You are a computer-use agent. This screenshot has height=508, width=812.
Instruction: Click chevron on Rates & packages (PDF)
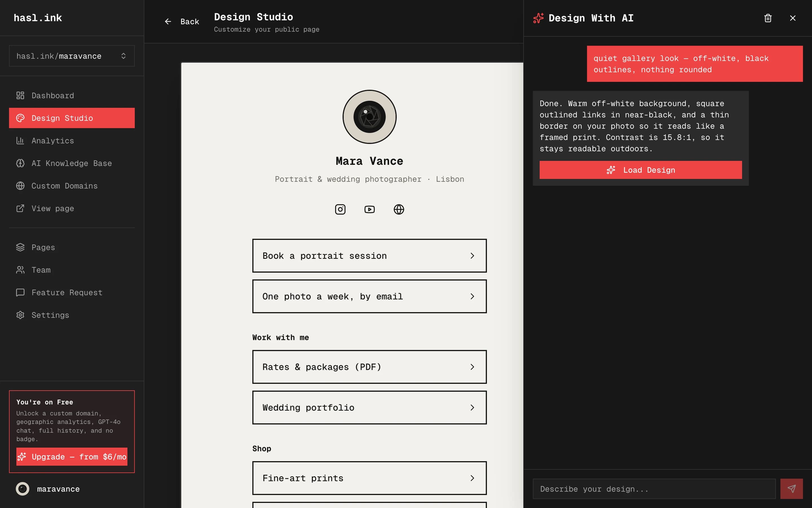coord(472,367)
